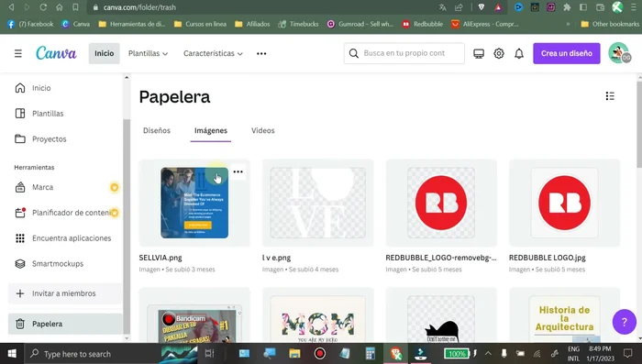642x364 pixels.
Task: Click the Brave shields icon
Action: [481, 7]
